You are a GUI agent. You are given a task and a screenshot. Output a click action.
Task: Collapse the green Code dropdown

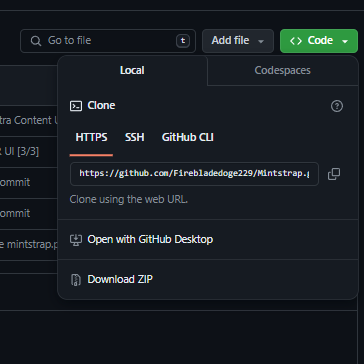(319, 41)
